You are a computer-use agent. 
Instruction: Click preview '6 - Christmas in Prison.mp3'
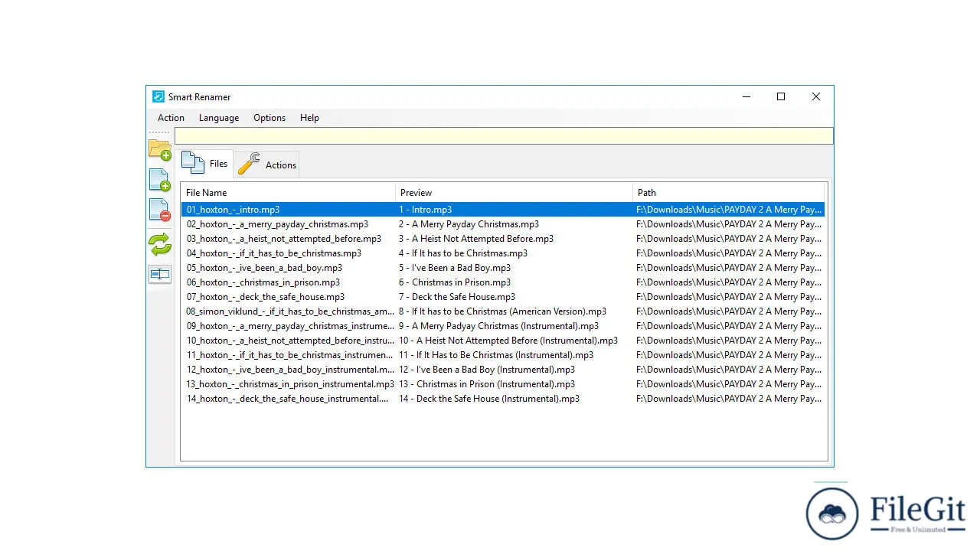(454, 282)
